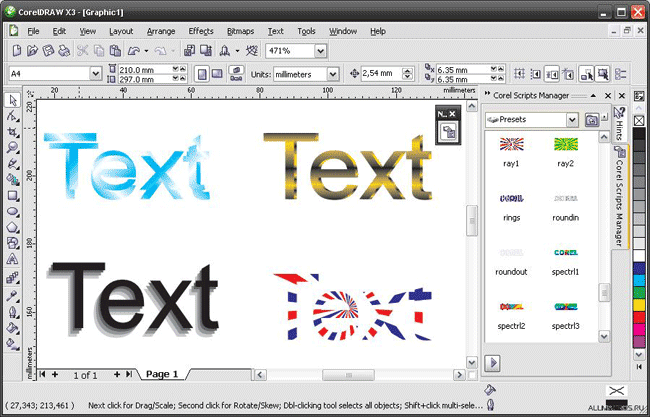Expand the Undo history arrow
650x417 pixels.
146,51
